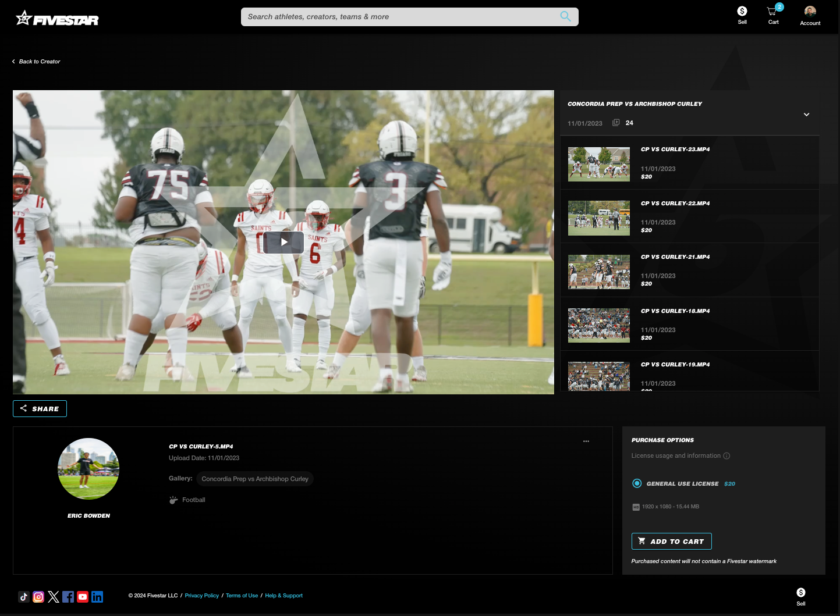840x616 pixels.
Task: Open CP VS CURLEY-22.MP4 thumbnail
Action: [x=599, y=218]
